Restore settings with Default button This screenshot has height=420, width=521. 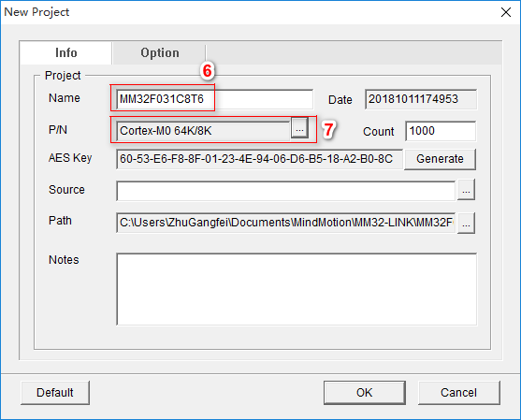tap(55, 393)
